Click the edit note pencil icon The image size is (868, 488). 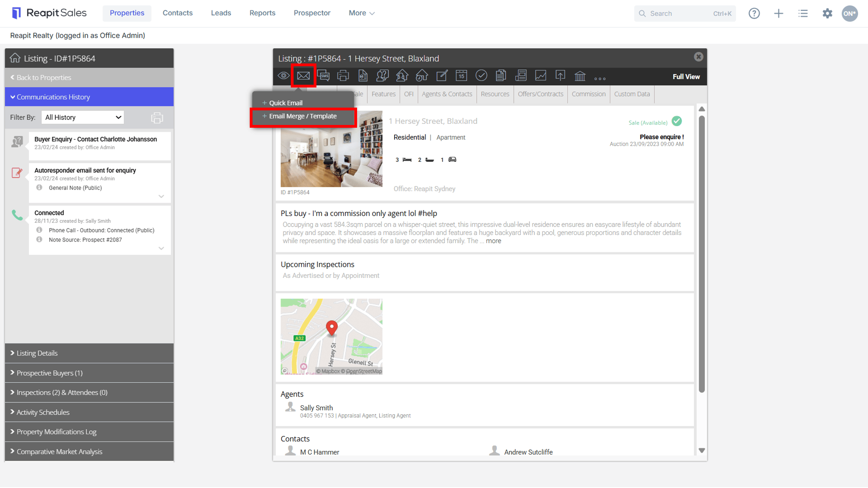[x=441, y=76]
